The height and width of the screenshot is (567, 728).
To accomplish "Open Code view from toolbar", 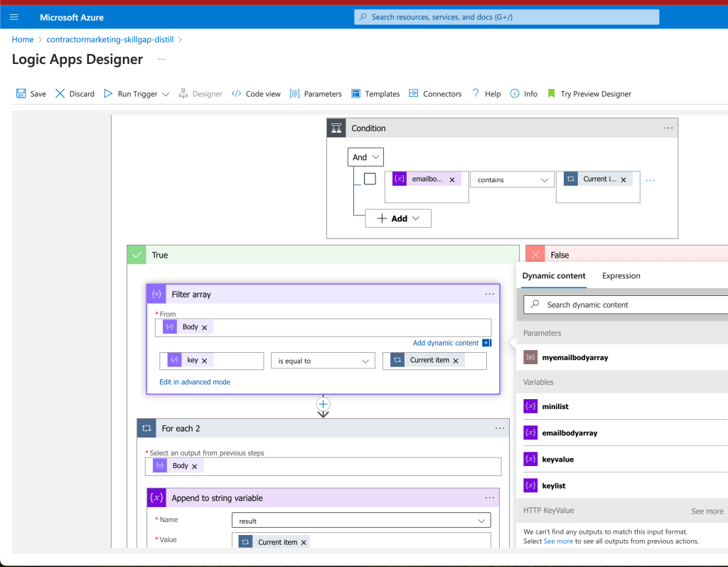I will point(256,94).
